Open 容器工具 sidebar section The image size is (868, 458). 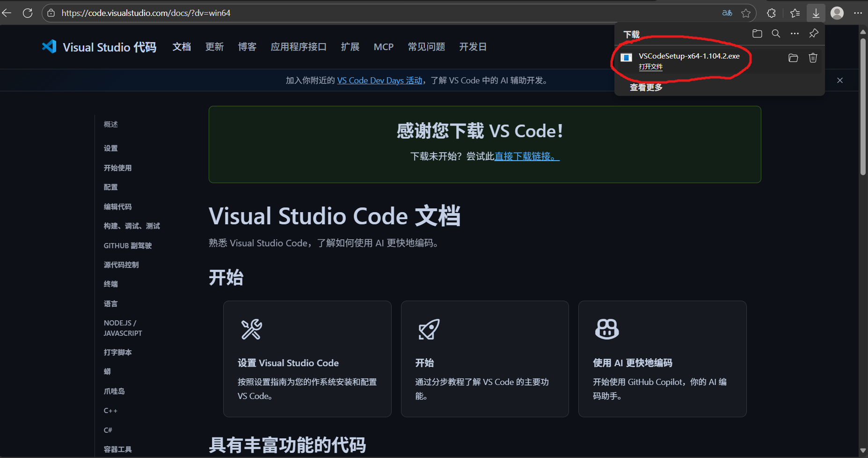click(118, 450)
